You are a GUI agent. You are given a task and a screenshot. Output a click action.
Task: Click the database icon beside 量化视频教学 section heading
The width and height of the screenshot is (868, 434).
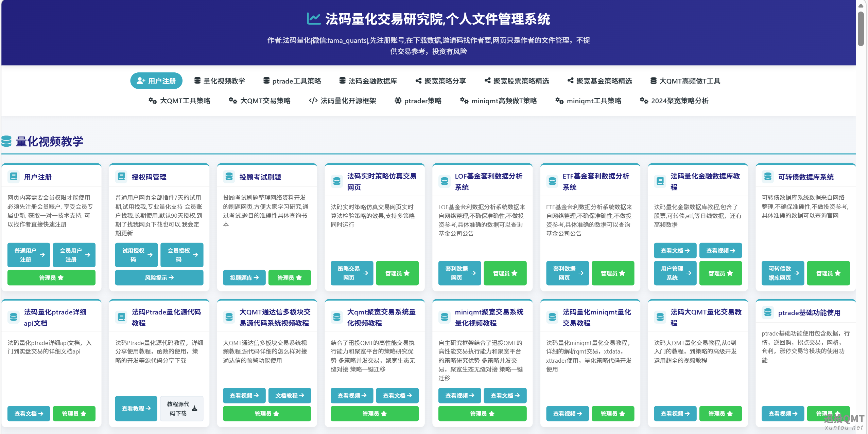click(6, 142)
